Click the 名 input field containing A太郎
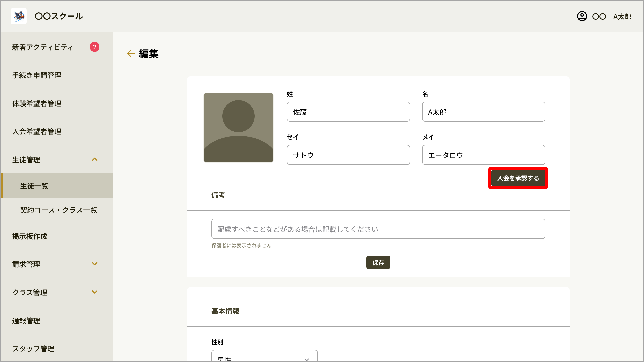Viewport: 644px width, 362px height. [x=484, y=112]
